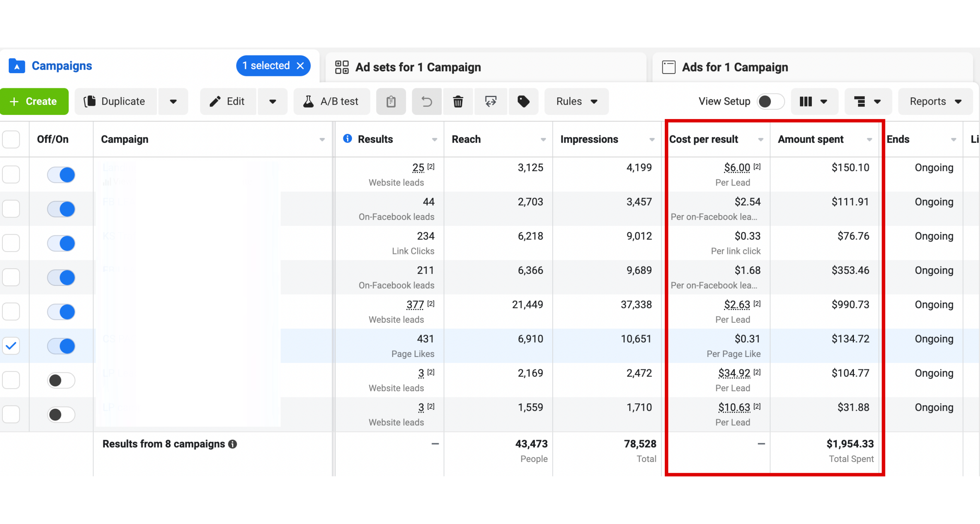Uncheck the selected Page Likes campaign row
The width and height of the screenshot is (980, 524).
tap(11, 346)
